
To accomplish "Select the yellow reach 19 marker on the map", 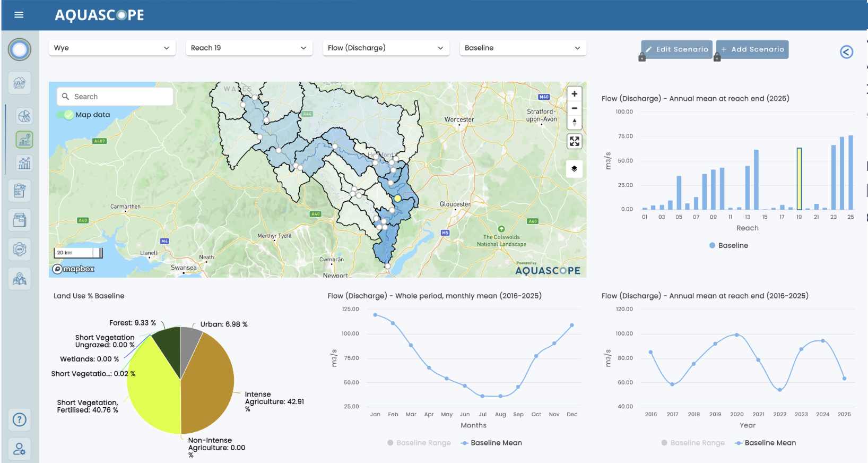I will [x=397, y=198].
